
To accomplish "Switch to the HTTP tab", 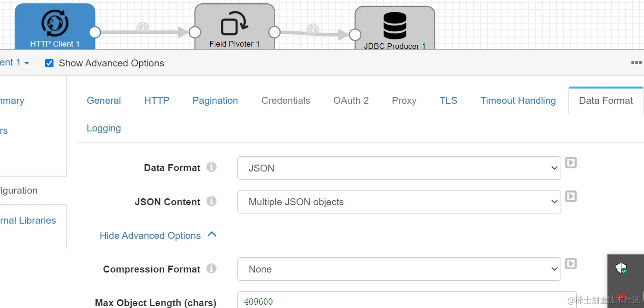I will point(157,101).
